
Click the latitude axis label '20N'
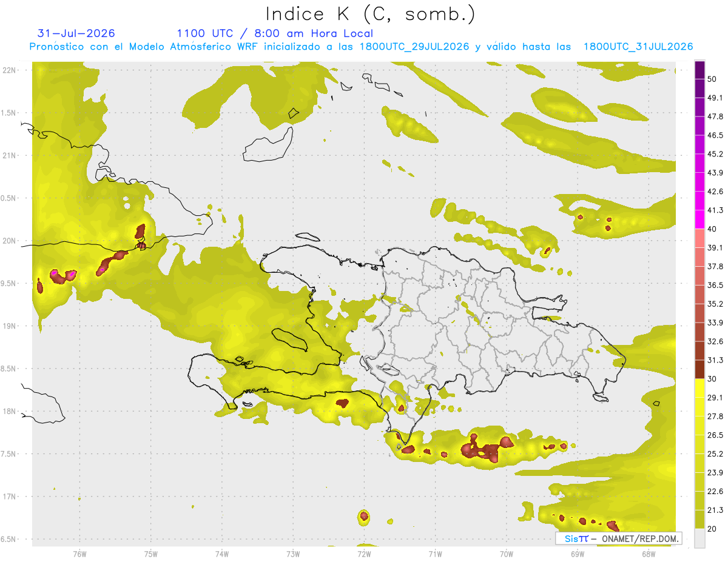(10, 241)
